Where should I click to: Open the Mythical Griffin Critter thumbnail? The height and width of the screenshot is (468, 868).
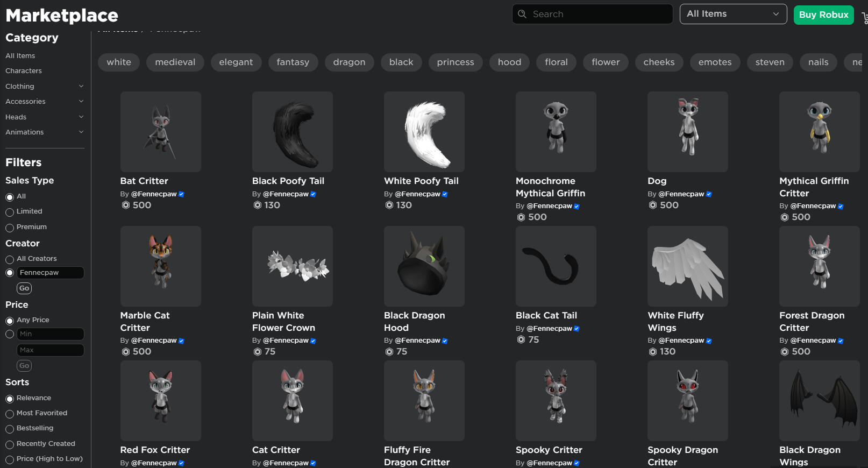pos(820,132)
